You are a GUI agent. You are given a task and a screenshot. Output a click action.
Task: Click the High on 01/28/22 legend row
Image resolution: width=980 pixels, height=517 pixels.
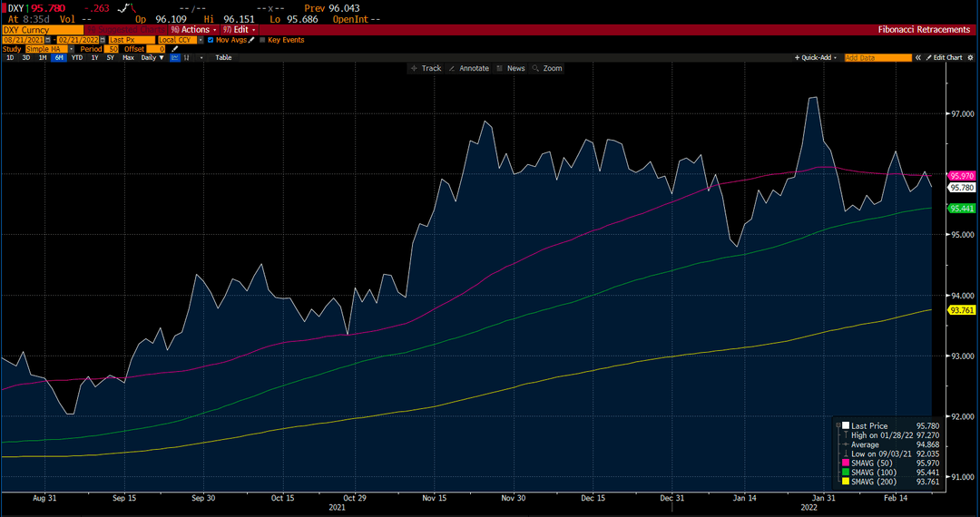tap(891, 435)
